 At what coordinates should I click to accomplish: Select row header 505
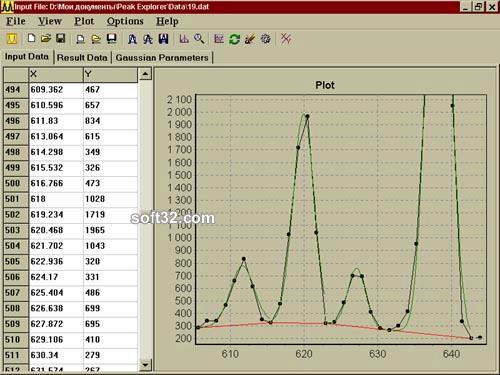[16, 262]
